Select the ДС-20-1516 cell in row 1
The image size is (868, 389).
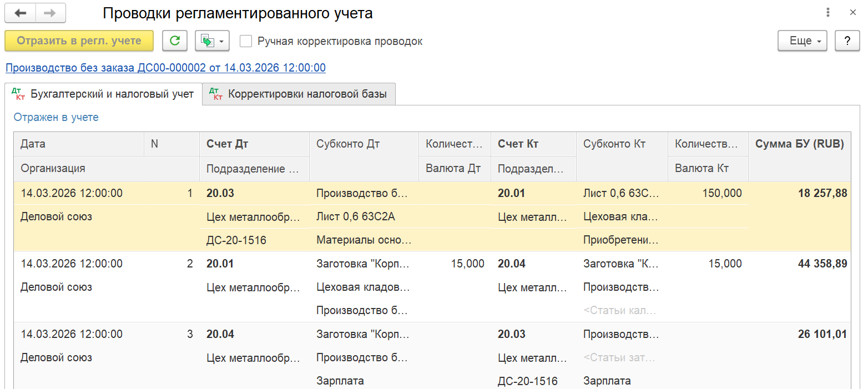point(254,240)
